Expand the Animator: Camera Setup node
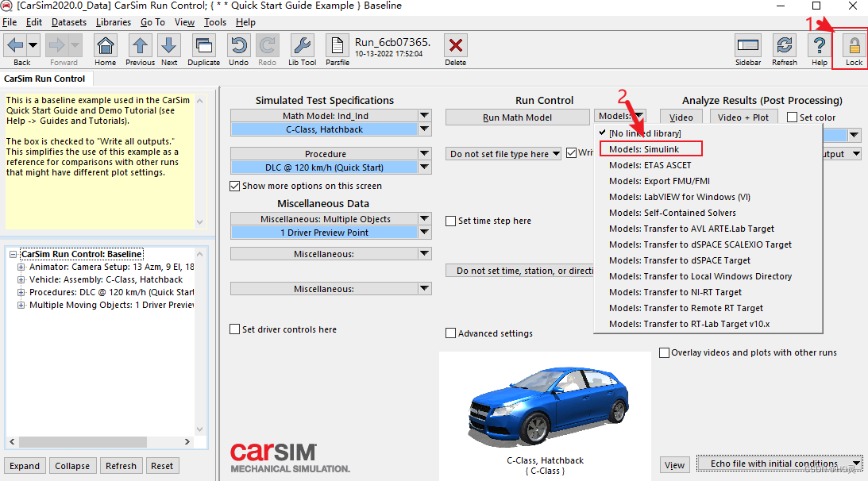The height and width of the screenshot is (481, 868). [21, 267]
